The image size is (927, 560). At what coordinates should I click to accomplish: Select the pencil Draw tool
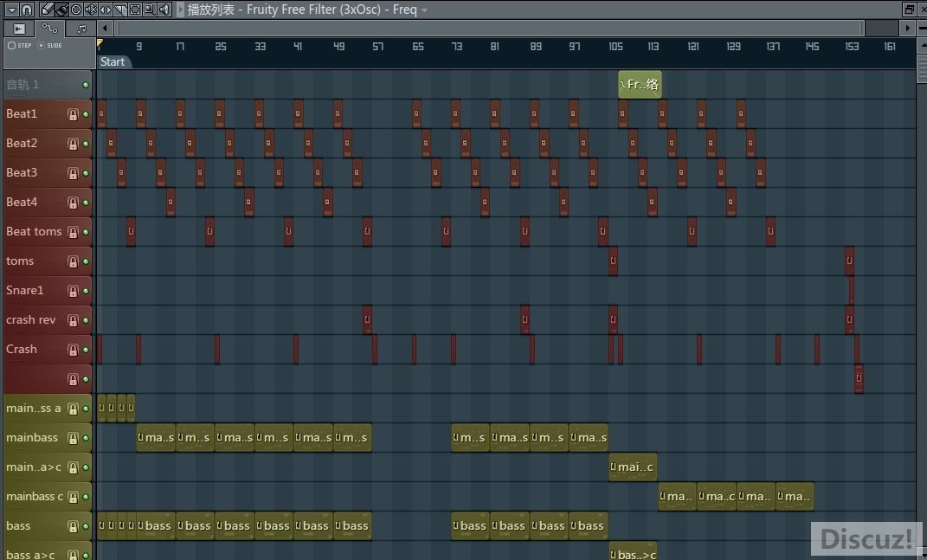pos(47,10)
